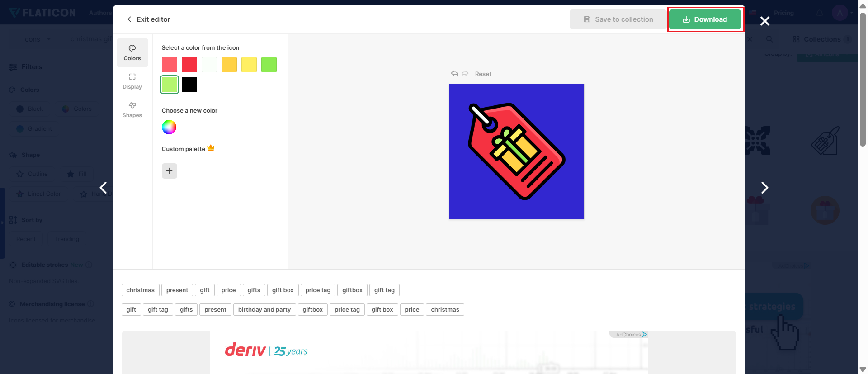The image size is (868, 374).
Task: Click the 'price tag' tag in second row
Action: click(x=347, y=310)
